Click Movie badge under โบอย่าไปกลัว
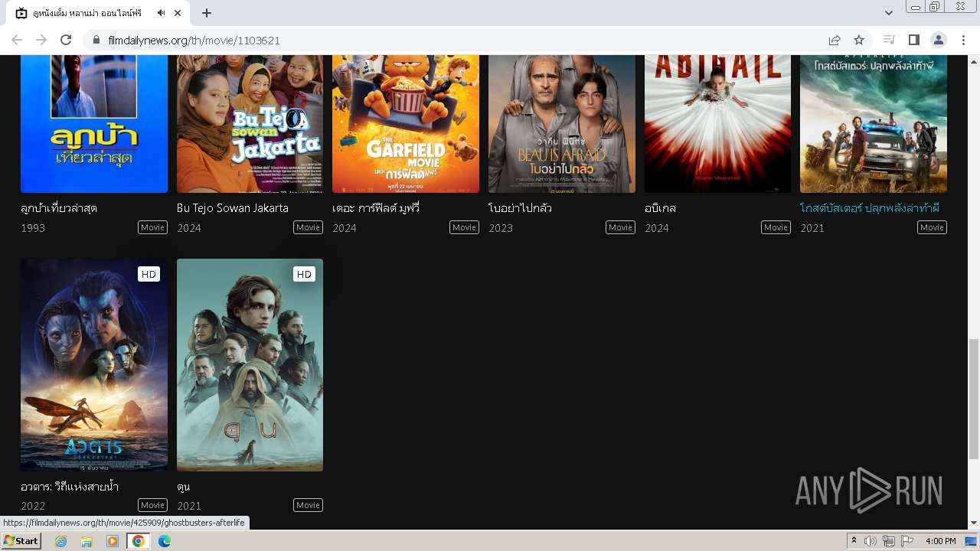 point(620,227)
